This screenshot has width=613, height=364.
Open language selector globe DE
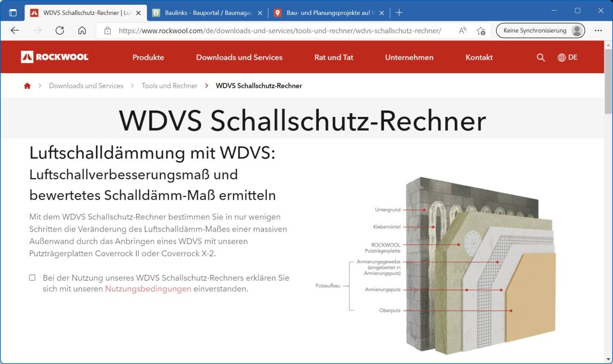(567, 58)
